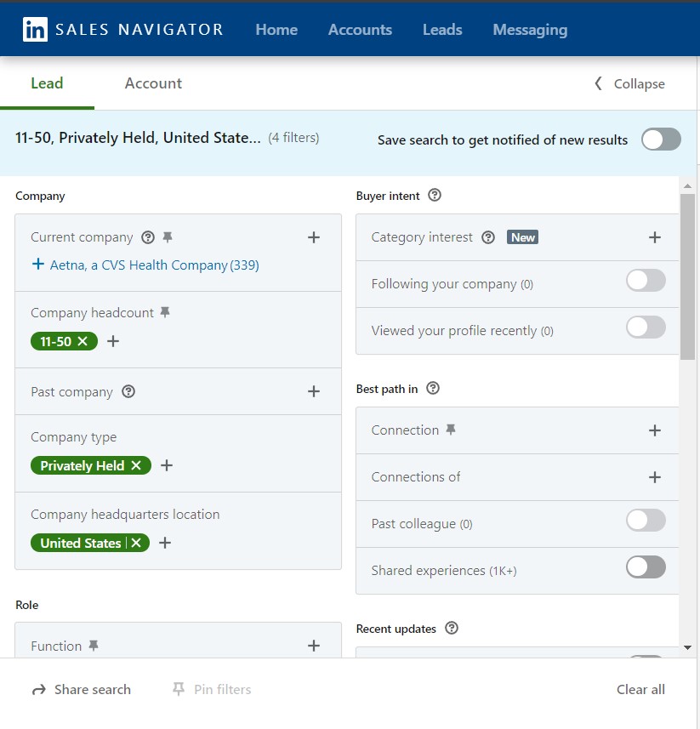Open the Messaging menu

[x=530, y=31]
